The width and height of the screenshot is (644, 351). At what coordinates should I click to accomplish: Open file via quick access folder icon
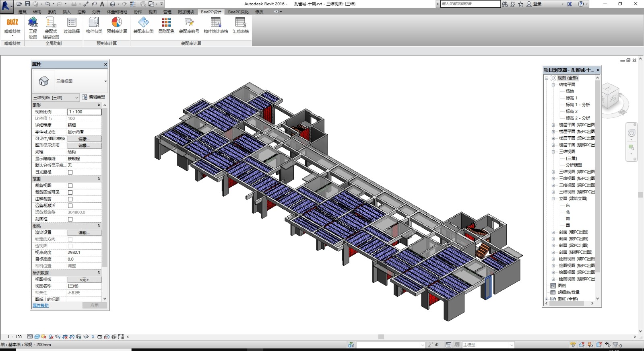[19, 4]
